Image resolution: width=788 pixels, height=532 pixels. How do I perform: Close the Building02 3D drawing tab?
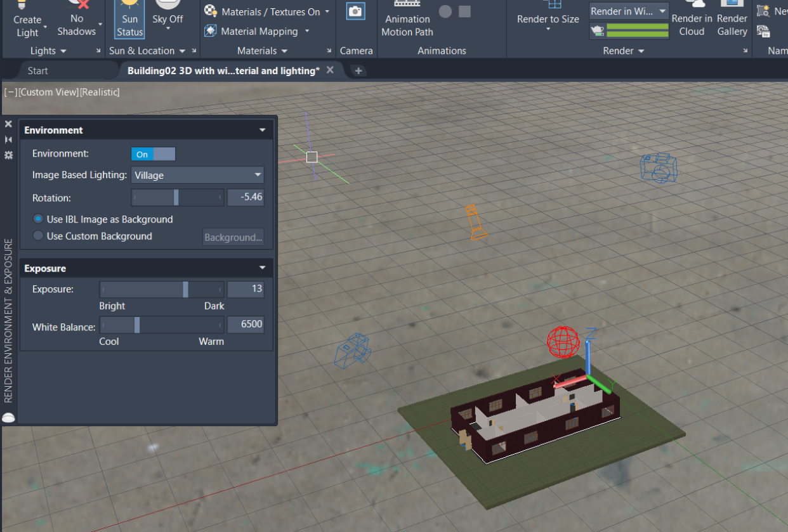coord(329,70)
